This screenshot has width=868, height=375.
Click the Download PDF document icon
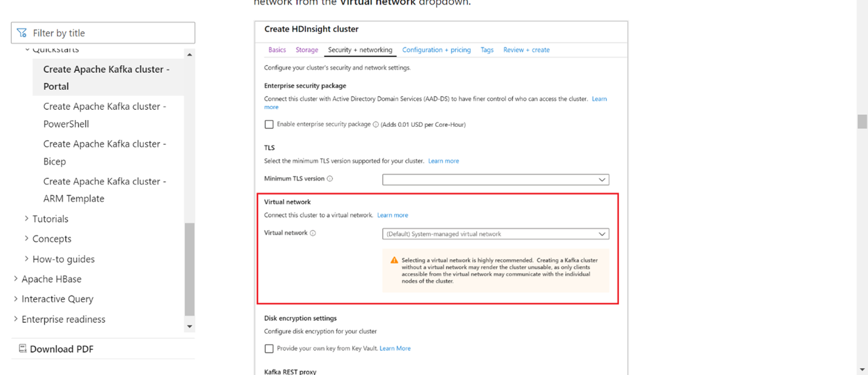pyautogui.click(x=22, y=348)
